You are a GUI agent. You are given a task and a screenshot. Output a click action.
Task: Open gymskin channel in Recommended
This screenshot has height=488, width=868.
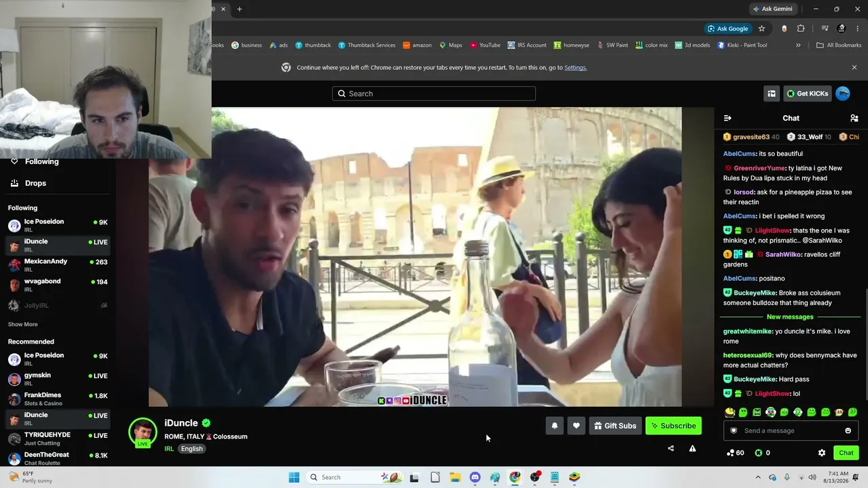(x=58, y=379)
